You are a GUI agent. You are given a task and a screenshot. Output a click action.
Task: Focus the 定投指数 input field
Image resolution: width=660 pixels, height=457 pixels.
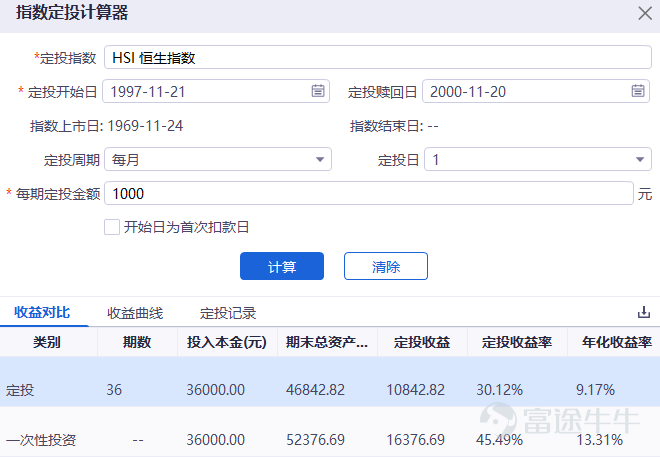[x=378, y=57]
